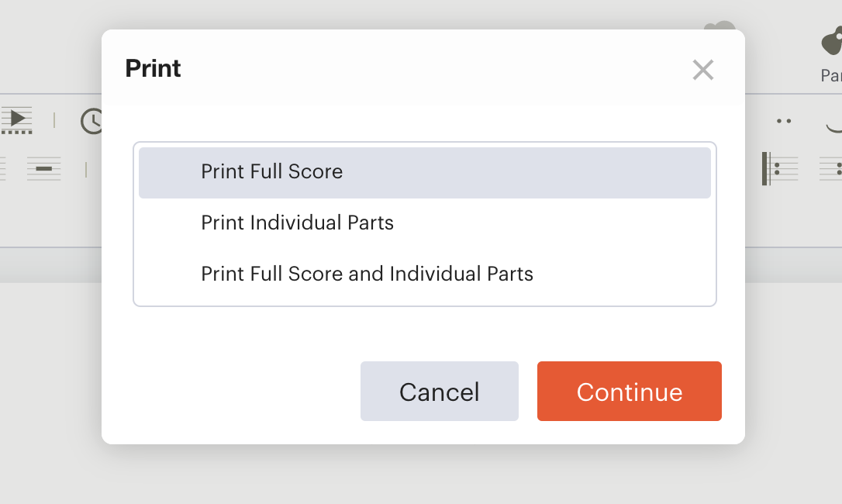842x504 pixels.
Task: Insert the end repeat barline icon
Action: tap(830, 169)
